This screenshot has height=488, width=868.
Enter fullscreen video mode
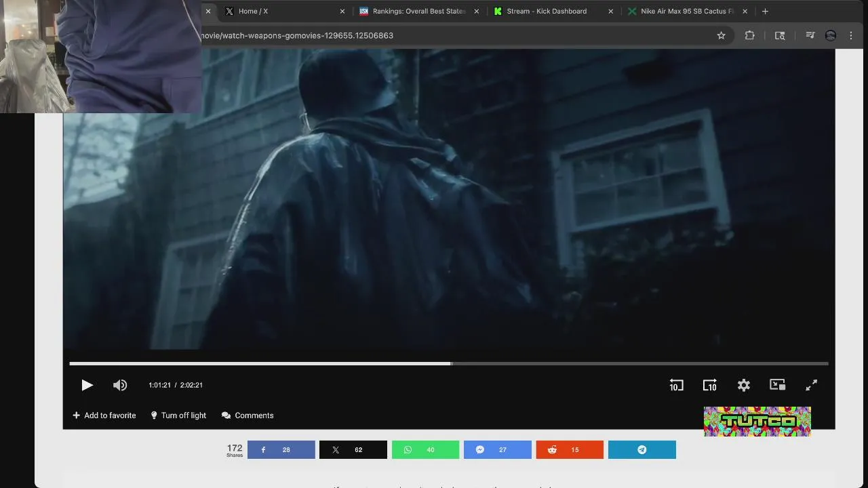pos(812,385)
